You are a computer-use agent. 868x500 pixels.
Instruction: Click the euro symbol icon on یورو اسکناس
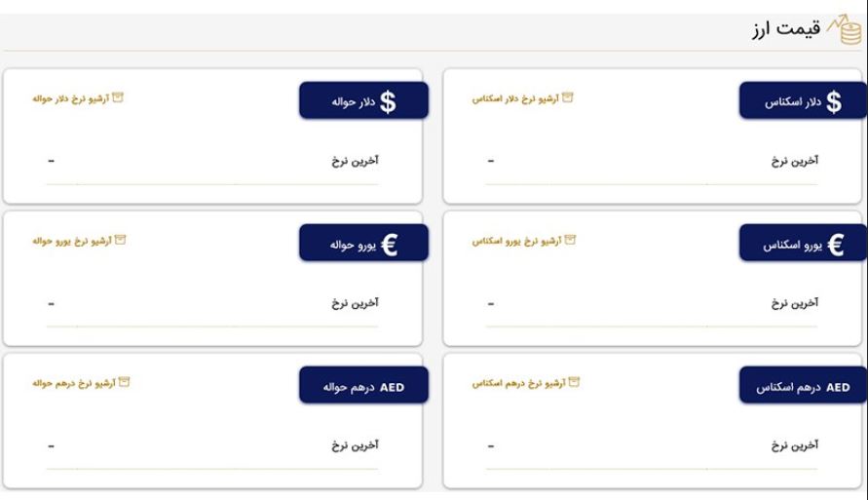835,245
